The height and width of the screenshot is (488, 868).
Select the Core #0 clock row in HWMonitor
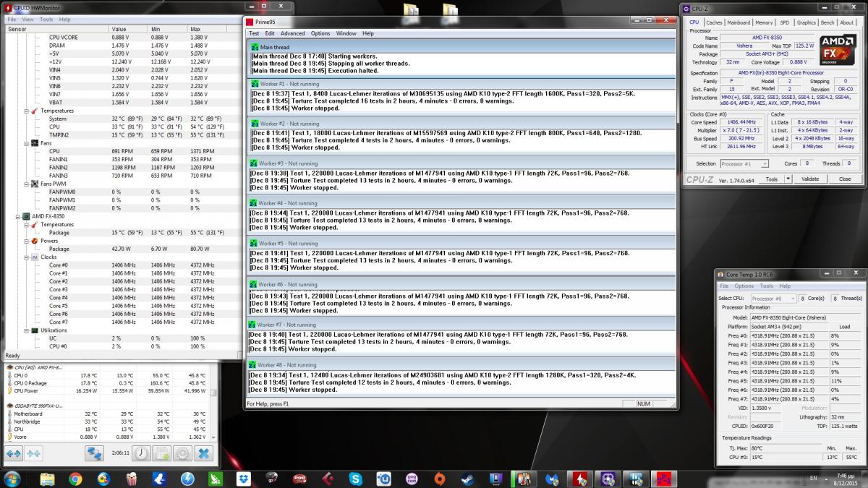(x=122, y=265)
